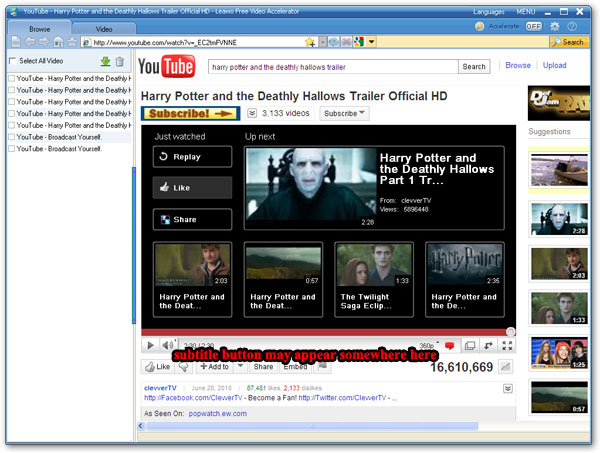Open the YouTube Upload link
600x453 pixels.
[x=554, y=65]
